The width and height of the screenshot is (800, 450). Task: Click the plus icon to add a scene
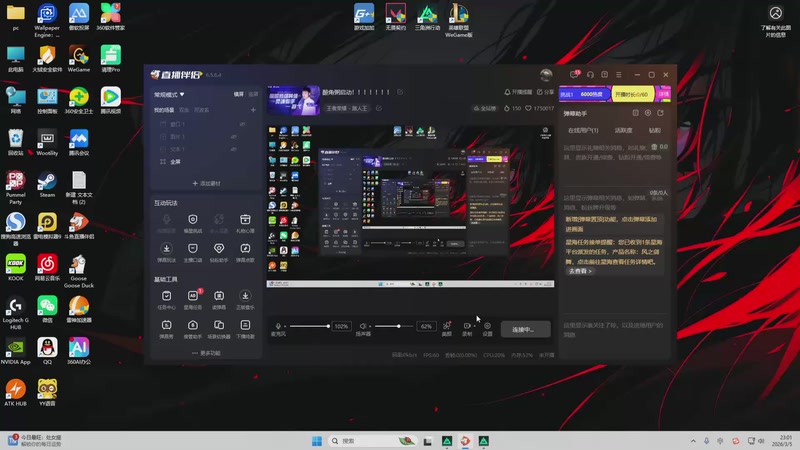click(x=253, y=110)
